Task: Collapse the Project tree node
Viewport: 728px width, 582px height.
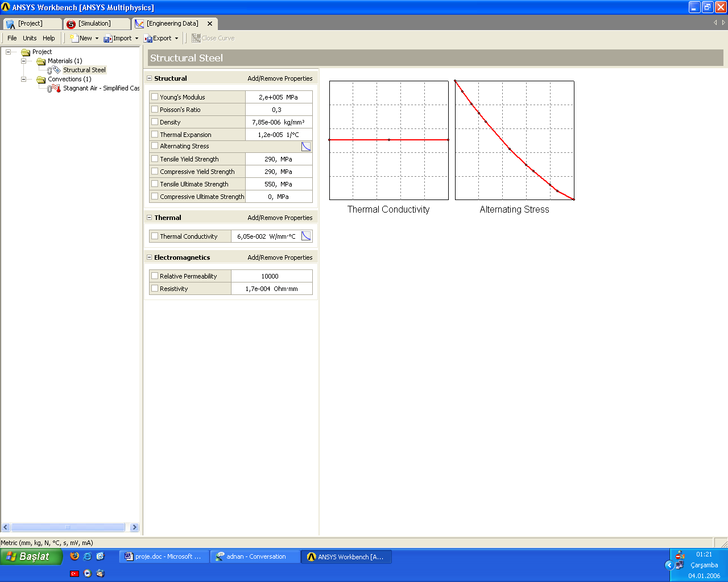Action: pos(8,52)
